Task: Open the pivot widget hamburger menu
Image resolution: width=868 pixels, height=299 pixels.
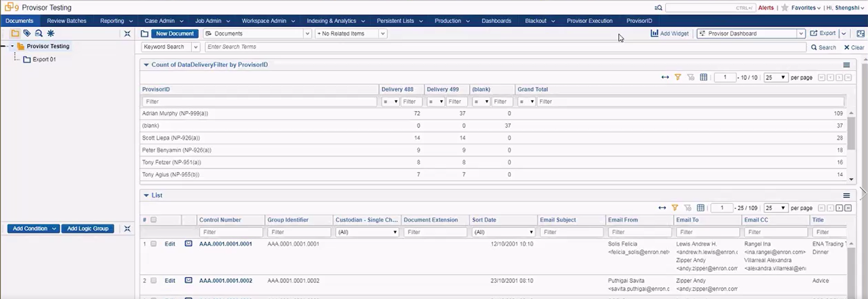Action: (846, 65)
